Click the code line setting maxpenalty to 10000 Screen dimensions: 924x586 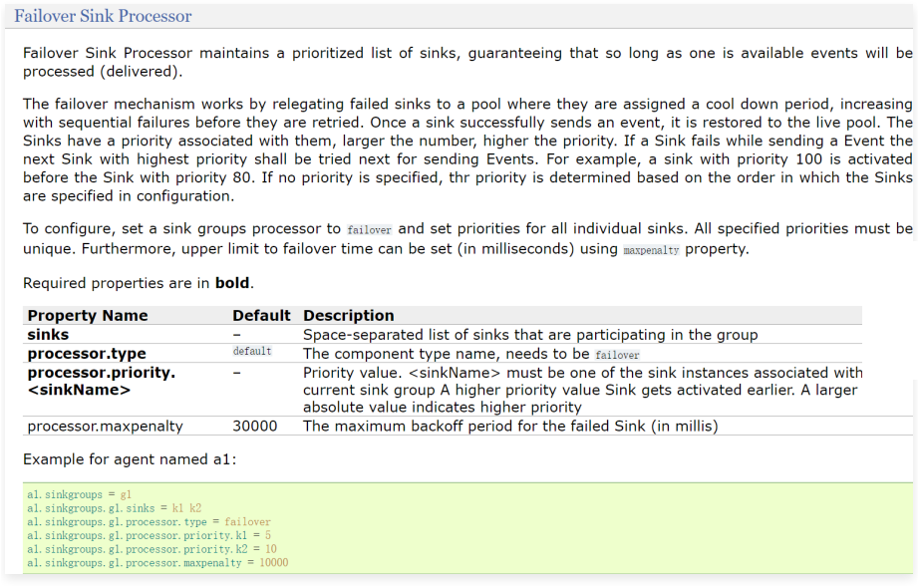(157, 563)
